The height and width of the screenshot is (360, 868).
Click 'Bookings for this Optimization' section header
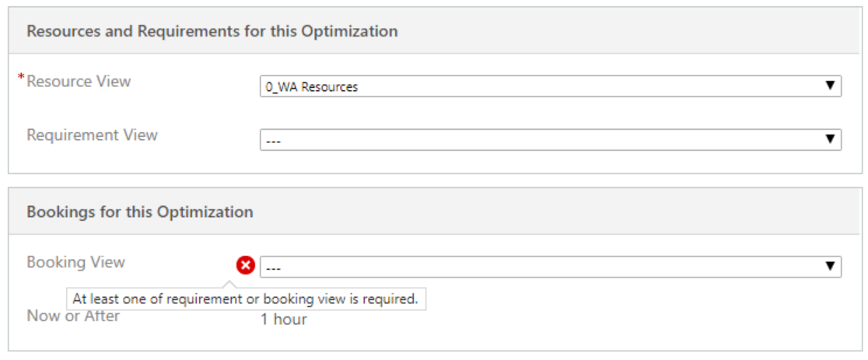tap(139, 211)
